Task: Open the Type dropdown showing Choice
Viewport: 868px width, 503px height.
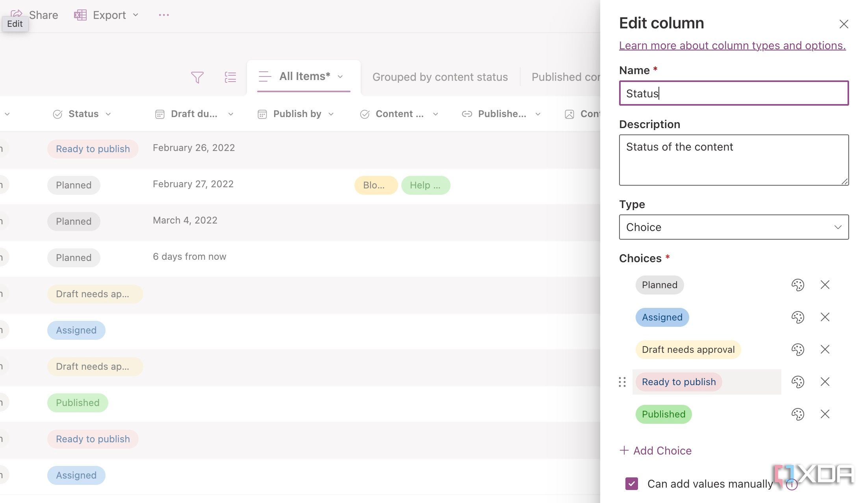Action: coord(733,227)
